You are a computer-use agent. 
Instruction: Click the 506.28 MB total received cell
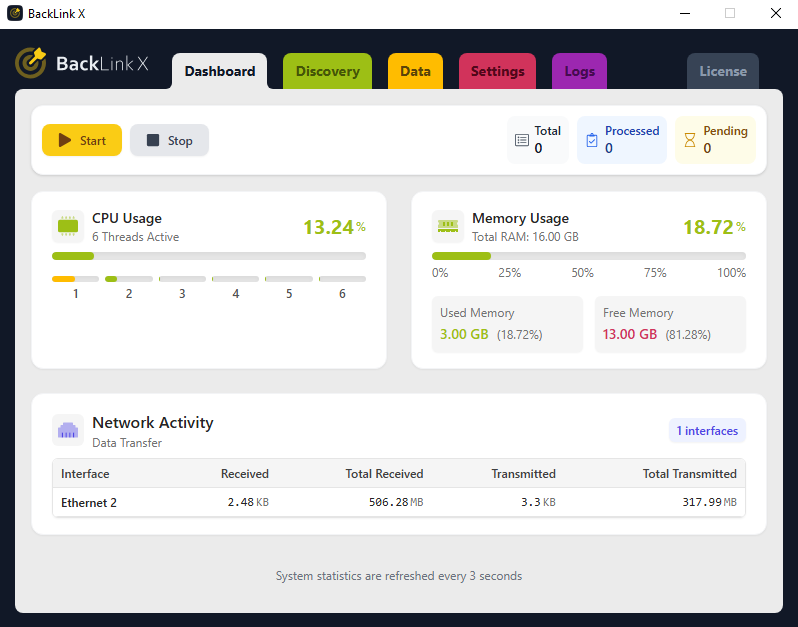[x=396, y=502]
